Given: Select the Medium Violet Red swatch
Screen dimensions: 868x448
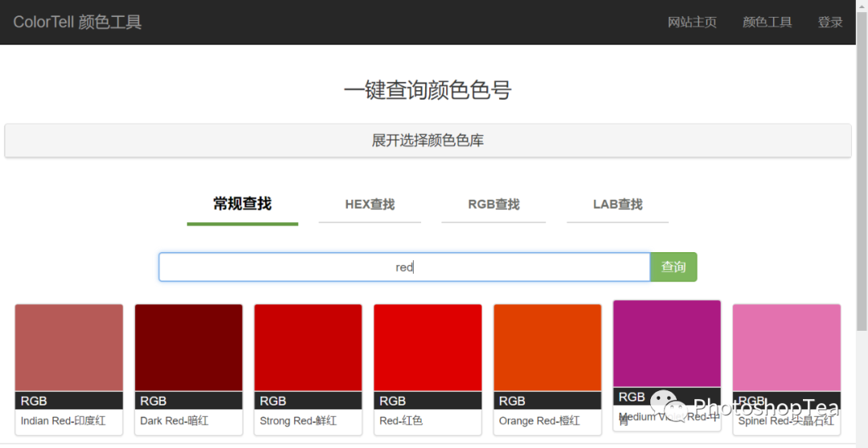Looking at the screenshot, I should coord(667,344).
